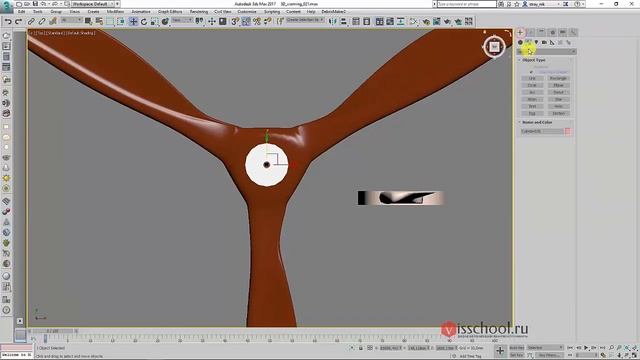
Task: Click the Align tool icon
Action: [x=344, y=21]
